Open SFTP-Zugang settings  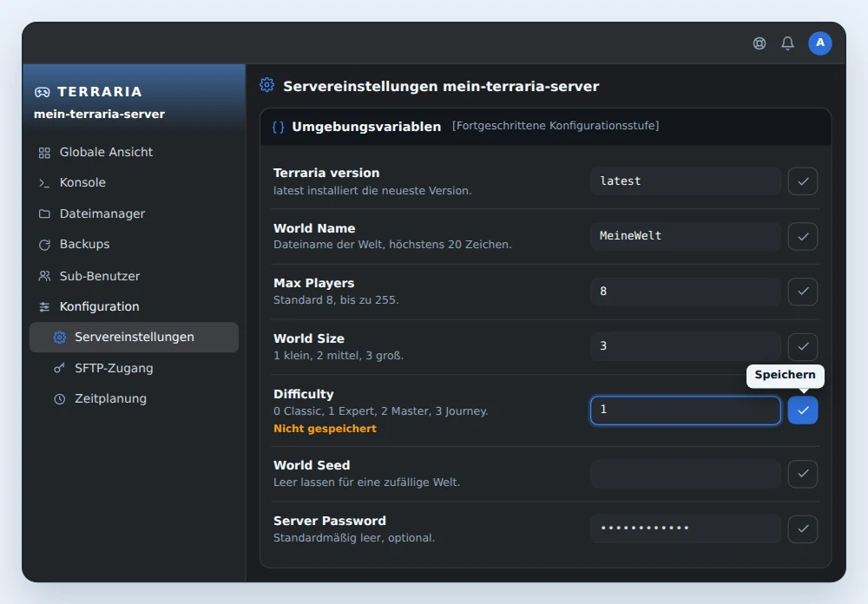[134, 368]
